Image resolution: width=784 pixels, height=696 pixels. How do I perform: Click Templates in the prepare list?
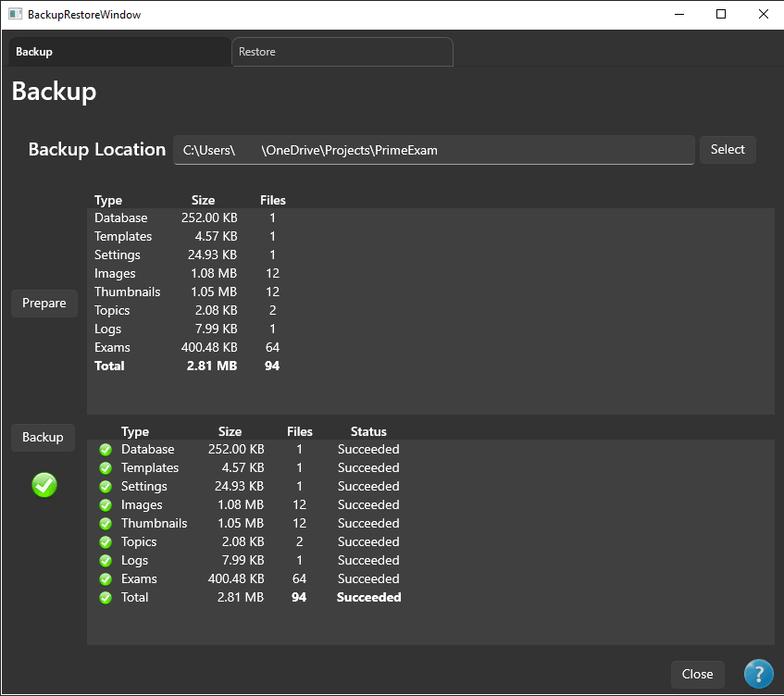click(123, 237)
